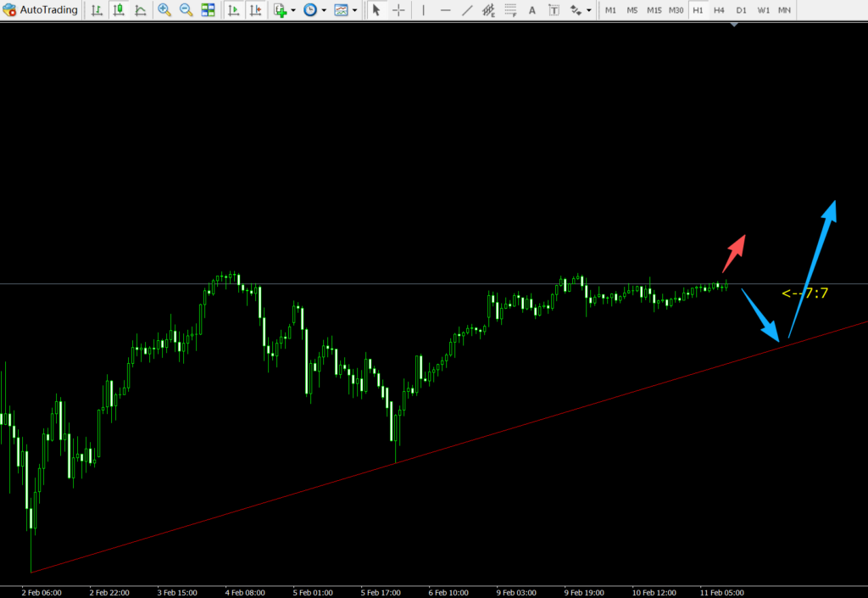Image resolution: width=868 pixels, height=598 pixels.
Task: Zoom in on the chart
Action: pos(164,10)
